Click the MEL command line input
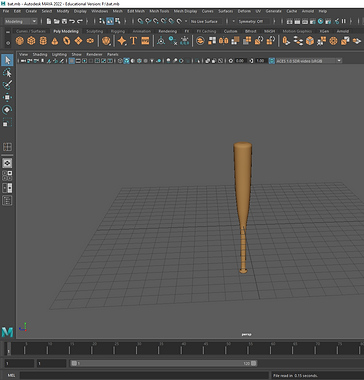 tap(144, 375)
